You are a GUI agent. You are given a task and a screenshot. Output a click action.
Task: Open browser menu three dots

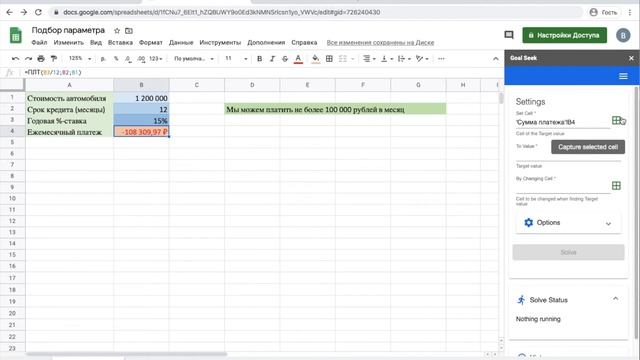631,12
